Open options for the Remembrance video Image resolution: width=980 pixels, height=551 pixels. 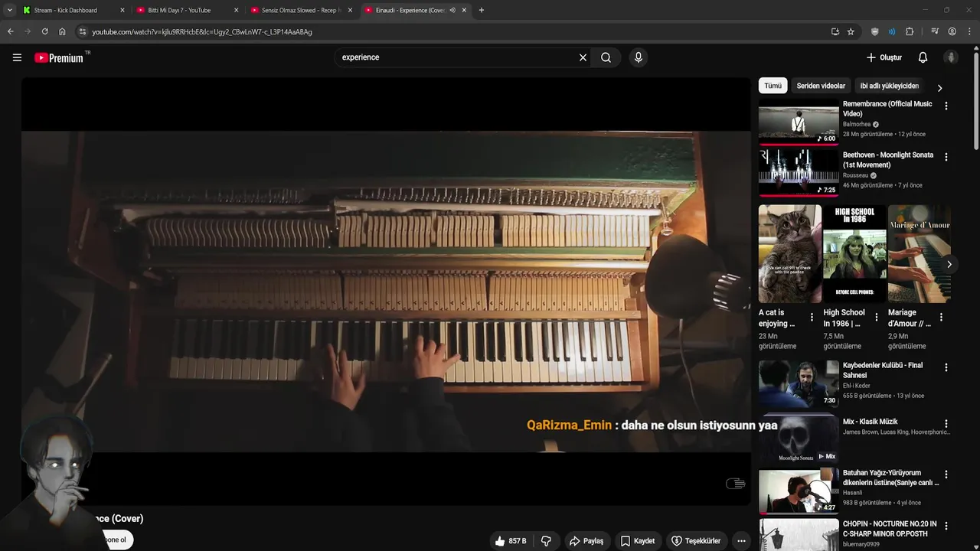(x=946, y=106)
